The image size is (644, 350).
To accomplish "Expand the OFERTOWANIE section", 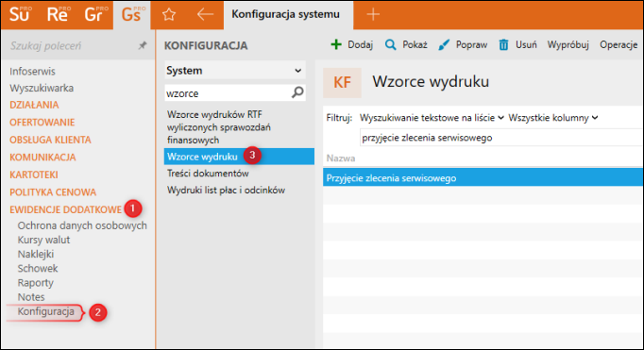I will point(42,123).
